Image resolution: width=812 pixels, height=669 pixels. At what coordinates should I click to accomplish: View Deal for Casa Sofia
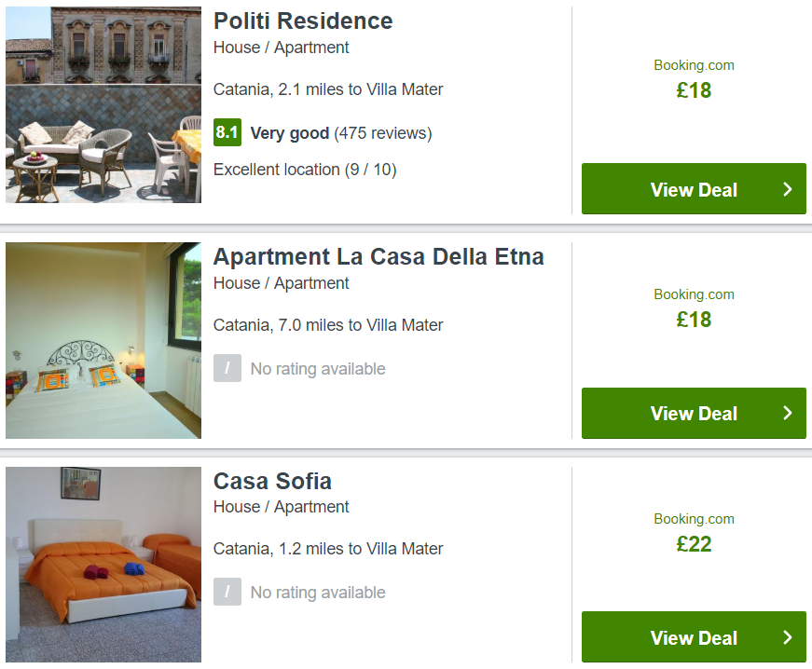click(694, 637)
